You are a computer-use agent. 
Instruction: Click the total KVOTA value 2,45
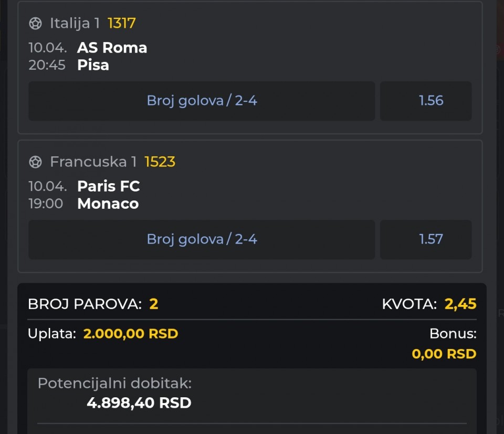point(460,304)
